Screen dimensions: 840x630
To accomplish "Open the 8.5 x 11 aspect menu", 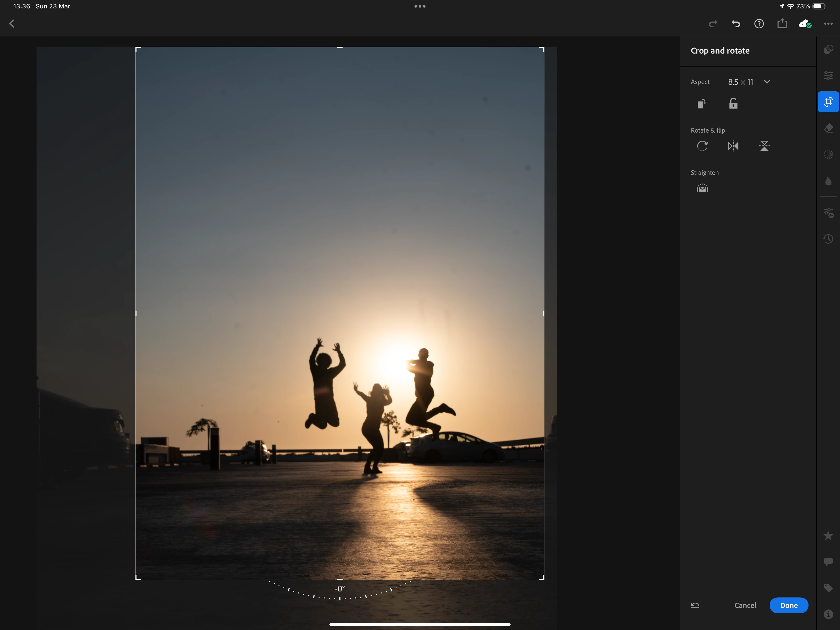I will (x=740, y=82).
